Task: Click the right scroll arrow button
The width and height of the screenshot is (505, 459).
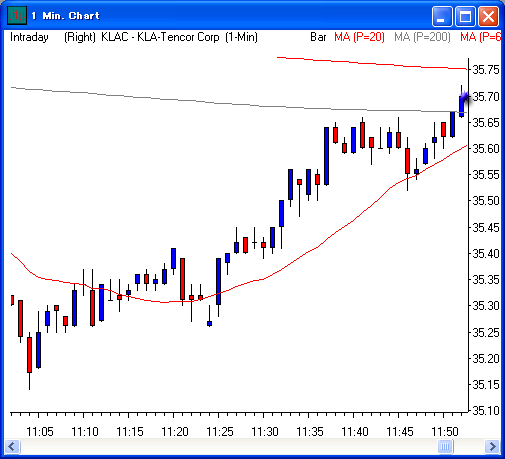Action: coord(492,446)
